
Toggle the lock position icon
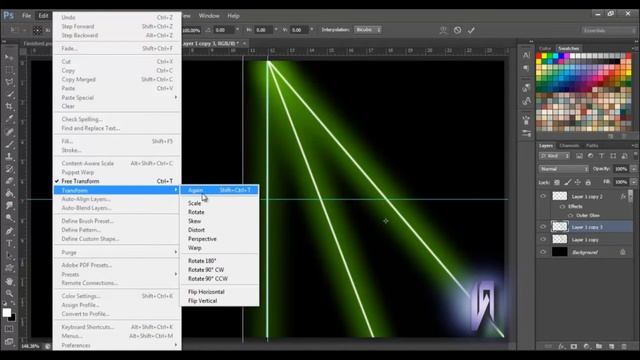(578, 182)
